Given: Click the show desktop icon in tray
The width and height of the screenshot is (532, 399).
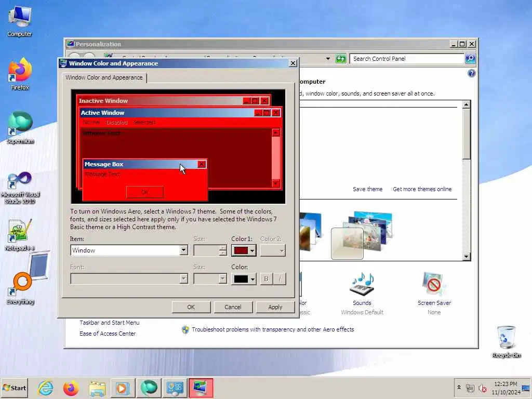Looking at the screenshot, I should (x=526, y=389).
